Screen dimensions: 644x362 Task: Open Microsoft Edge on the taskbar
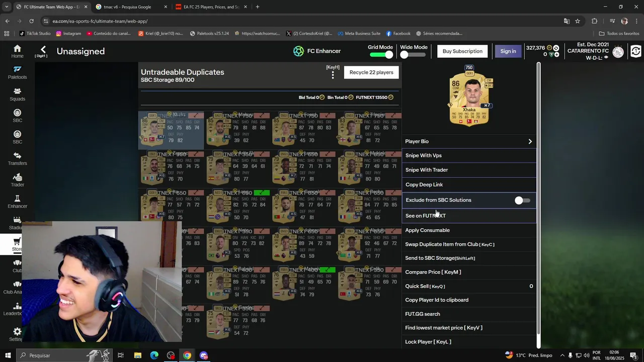pos(154,355)
